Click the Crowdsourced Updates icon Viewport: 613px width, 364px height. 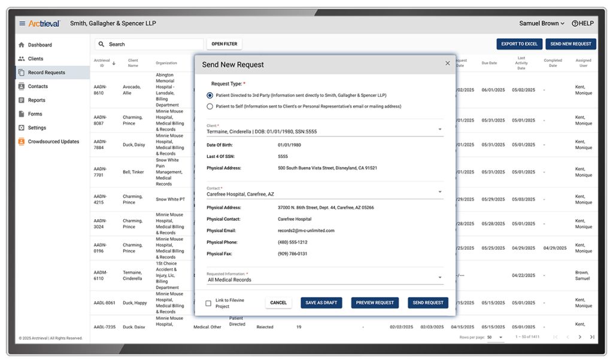tap(22, 142)
